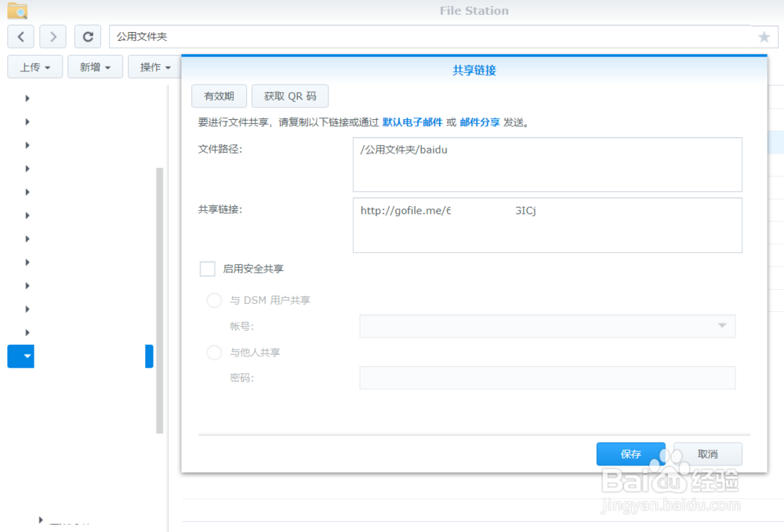The image size is (784, 532).
Task: Click the address bar showing 公用文件夹
Action: coord(430,37)
